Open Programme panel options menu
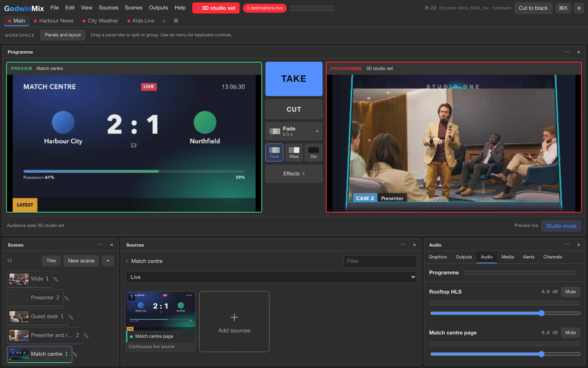This screenshot has height=368, width=588. 567,52
